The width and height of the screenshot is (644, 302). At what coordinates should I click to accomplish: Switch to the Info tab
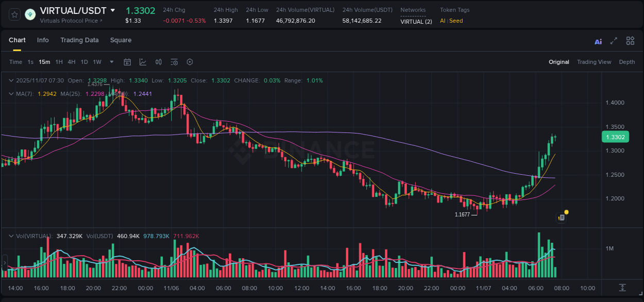point(43,40)
